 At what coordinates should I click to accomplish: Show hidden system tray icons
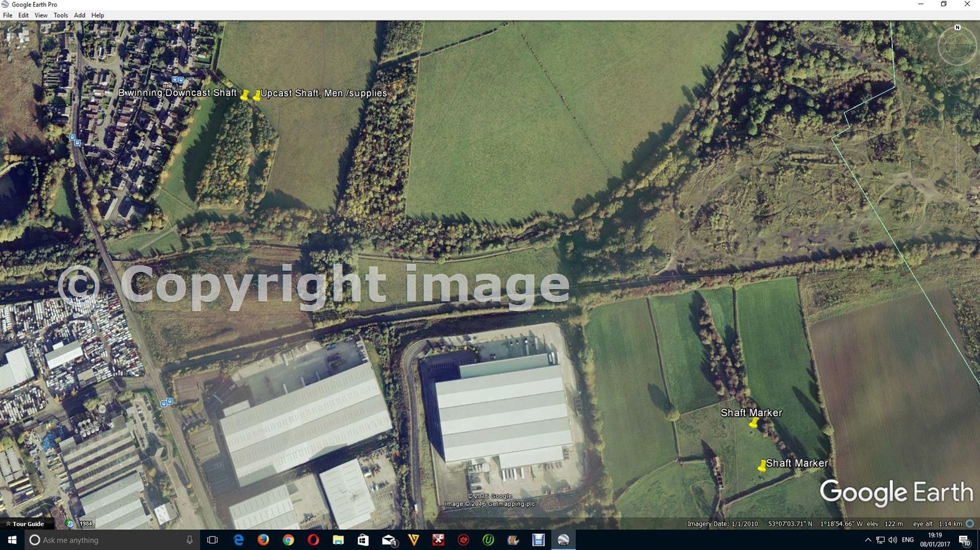coord(867,540)
